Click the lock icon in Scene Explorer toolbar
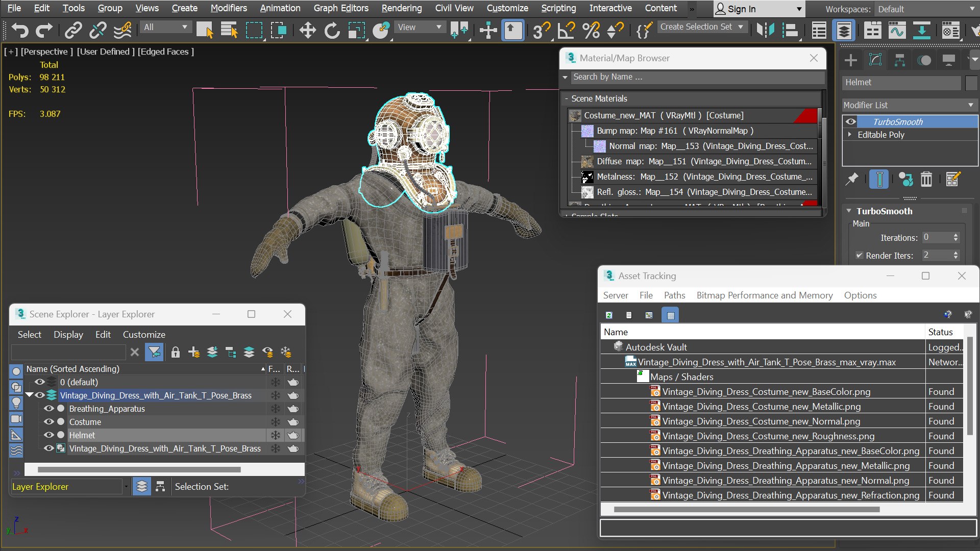Image resolution: width=980 pixels, height=551 pixels. [x=175, y=352]
